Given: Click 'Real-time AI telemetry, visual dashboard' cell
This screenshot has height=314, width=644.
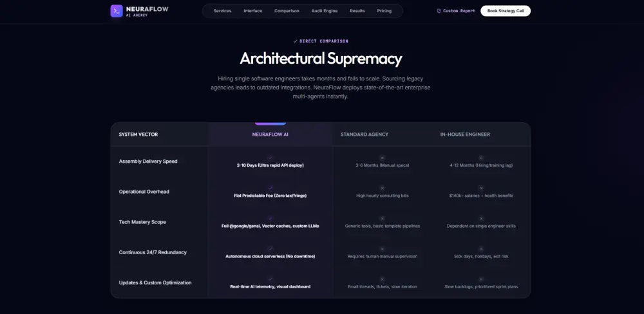Looking at the screenshot, I should pos(270,287).
